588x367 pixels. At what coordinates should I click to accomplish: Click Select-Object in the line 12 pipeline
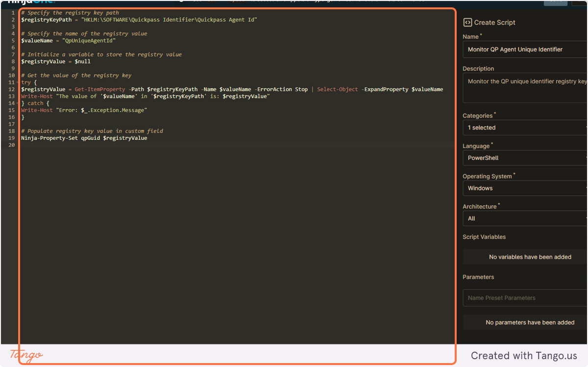(x=338, y=89)
